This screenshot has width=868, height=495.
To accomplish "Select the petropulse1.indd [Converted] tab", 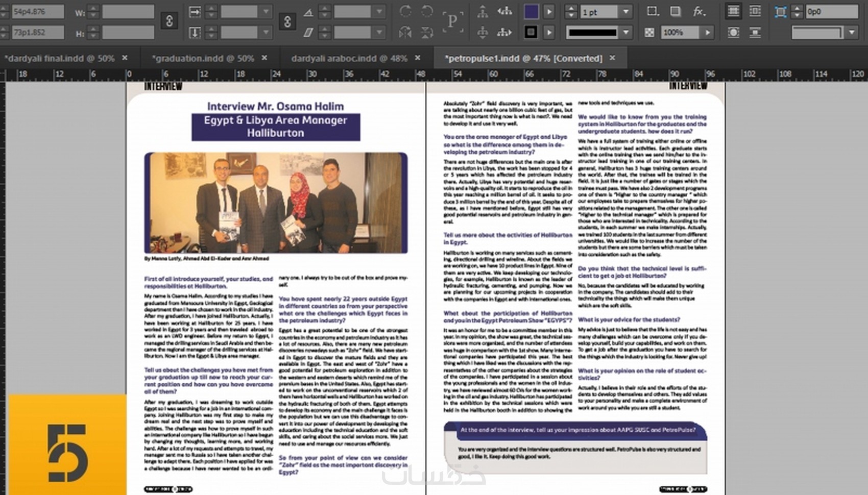I will 523,58.
